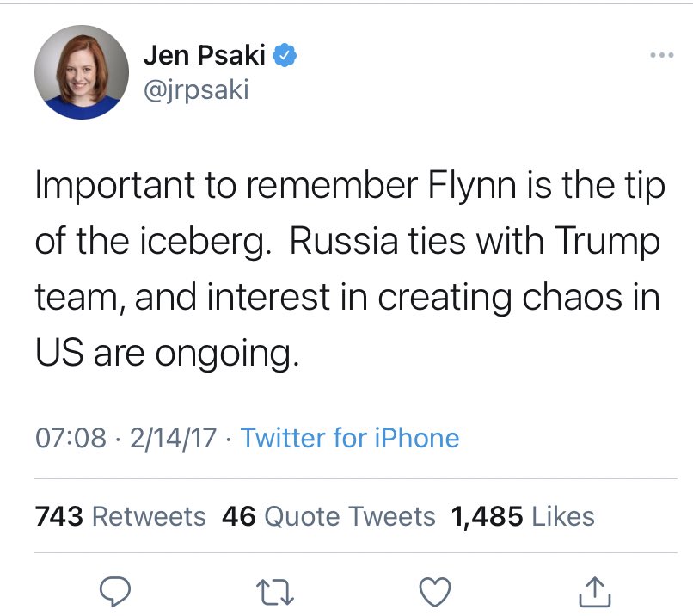Like the tweet with heart icon
Viewport: 693px width, 616px height.
click(x=435, y=592)
